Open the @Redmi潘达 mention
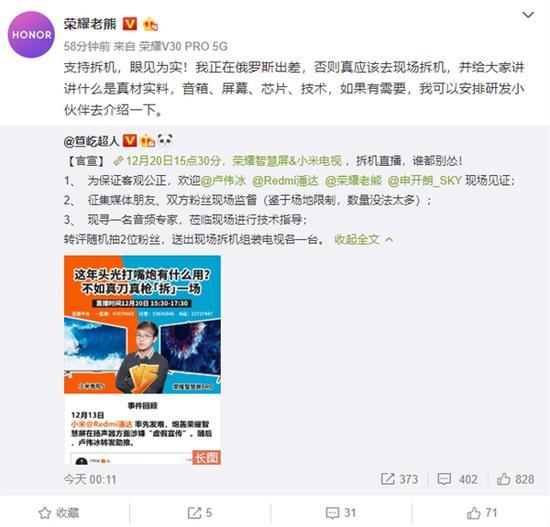The width and height of the screenshot is (550, 527). tap(285, 181)
